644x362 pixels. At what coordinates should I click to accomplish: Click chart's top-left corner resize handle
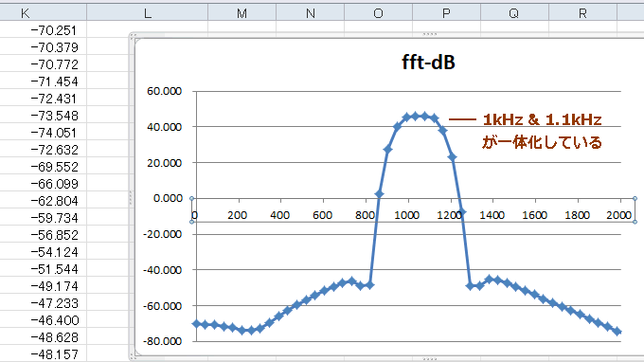(x=133, y=36)
